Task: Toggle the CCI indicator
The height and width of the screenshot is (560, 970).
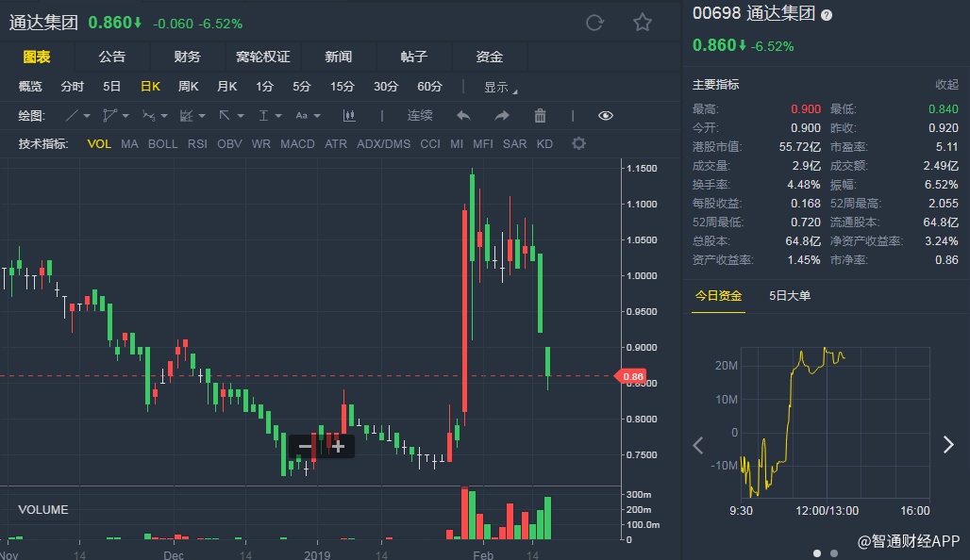Action: pyautogui.click(x=430, y=144)
